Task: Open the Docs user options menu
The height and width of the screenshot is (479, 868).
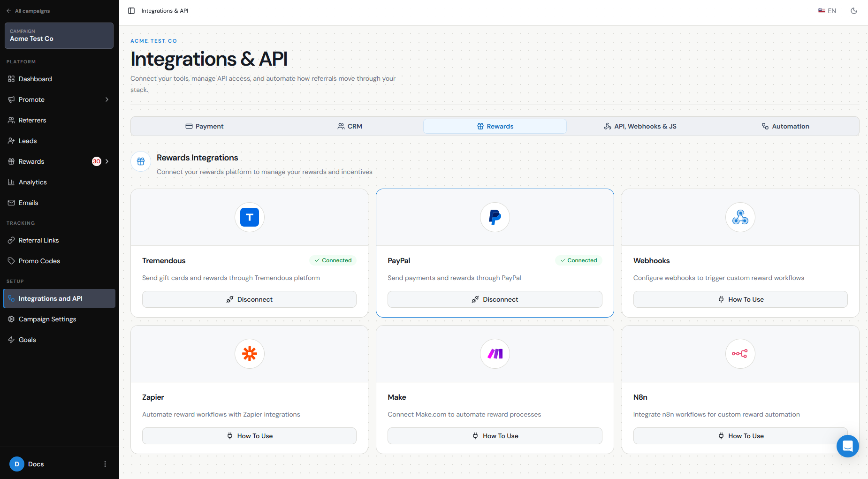Action: pyautogui.click(x=105, y=464)
